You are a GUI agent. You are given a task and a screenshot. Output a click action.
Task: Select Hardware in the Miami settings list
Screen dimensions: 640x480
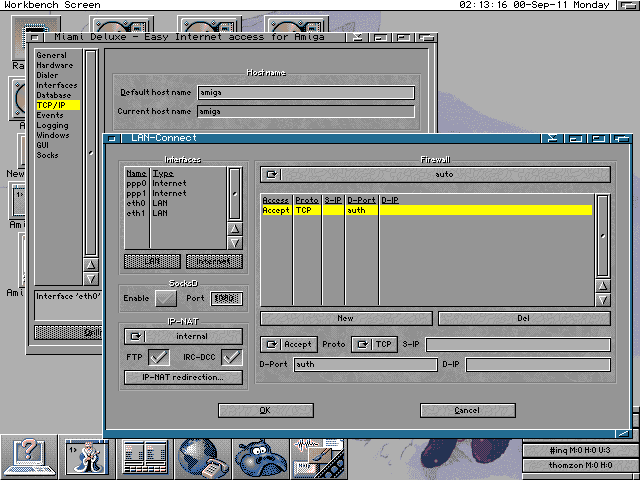54,65
